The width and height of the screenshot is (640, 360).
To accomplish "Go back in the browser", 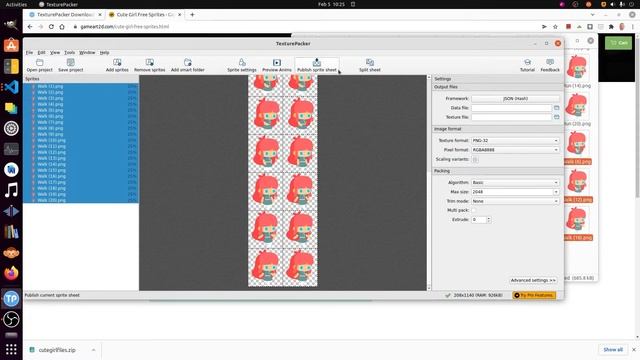I will point(30,27).
